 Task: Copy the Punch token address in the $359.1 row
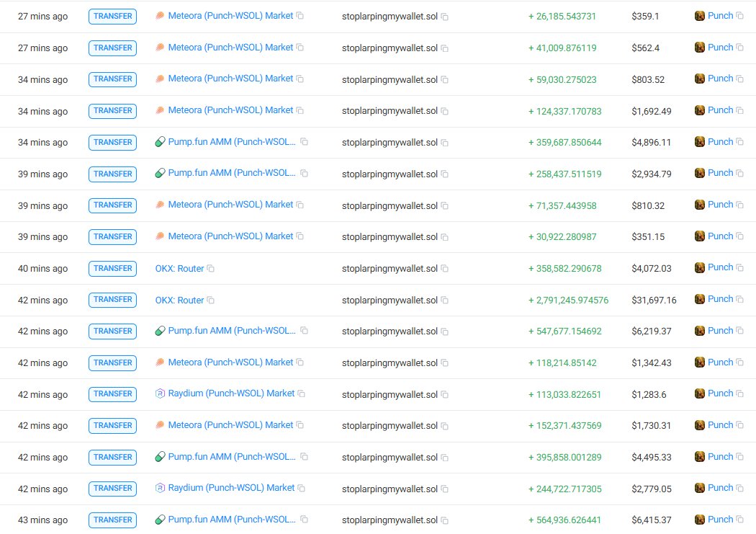(739, 16)
